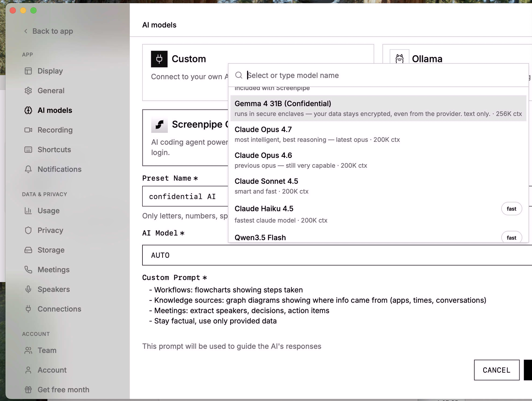Open the Usage settings section
The width and height of the screenshot is (532, 401).
pyautogui.click(x=48, y=211)
